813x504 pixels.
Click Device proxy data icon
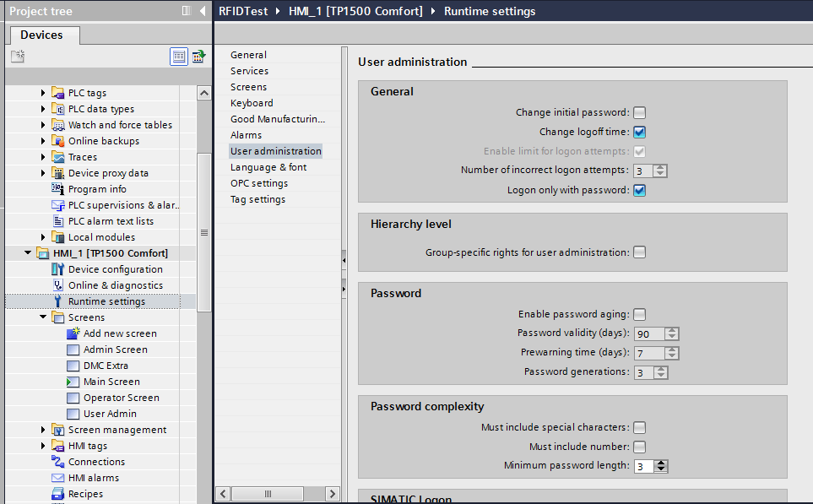point(58,174)
